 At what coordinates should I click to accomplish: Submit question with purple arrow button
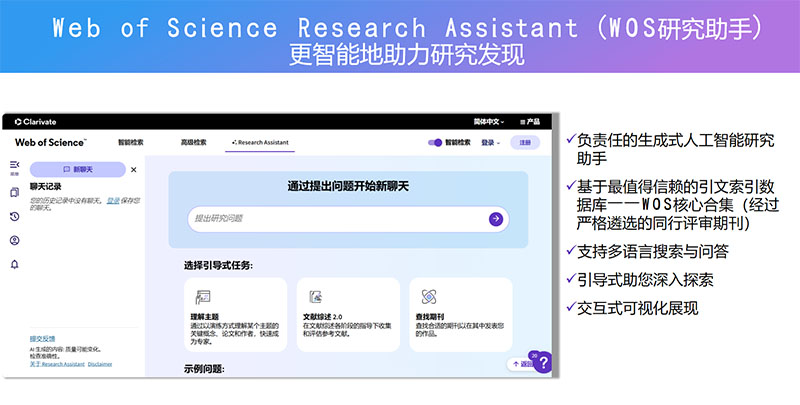[x=495, y=219]
